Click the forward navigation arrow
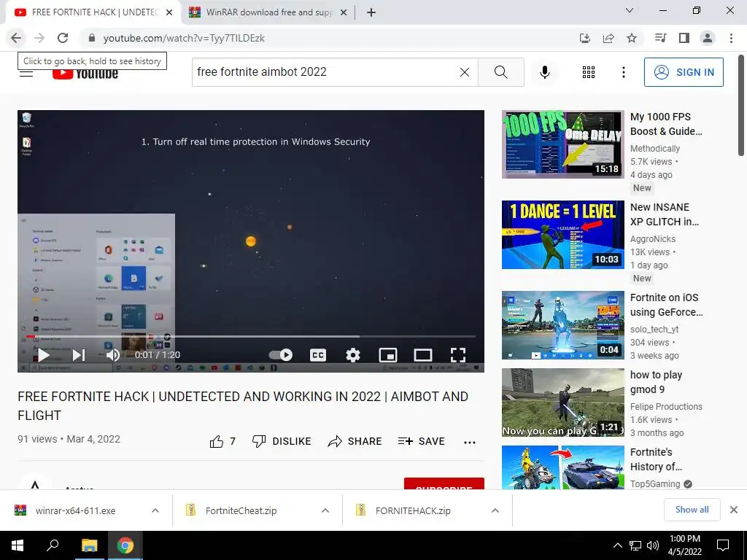The width and height of the screenshot is (747, 560). tap(39, 38)
